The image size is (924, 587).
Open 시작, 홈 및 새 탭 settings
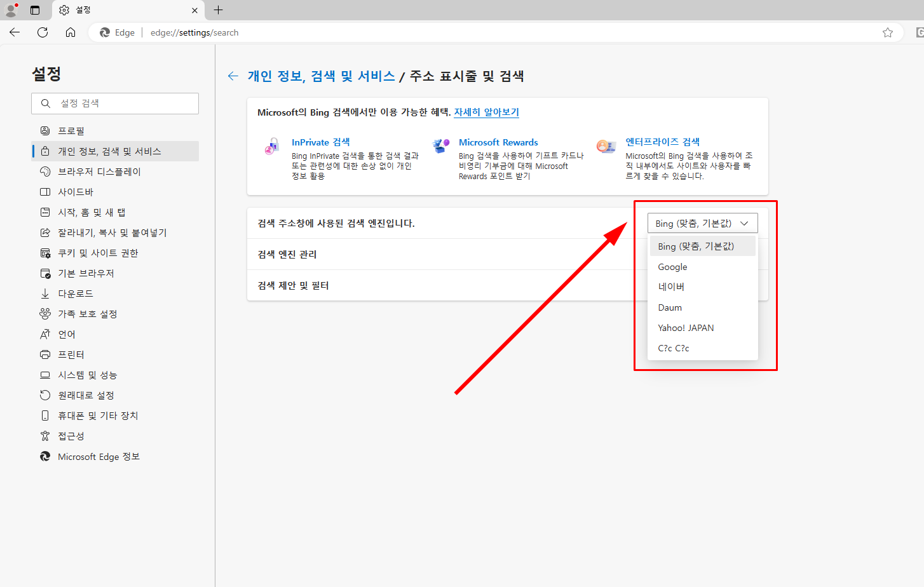pyautogui.click(x=115, y=212)
